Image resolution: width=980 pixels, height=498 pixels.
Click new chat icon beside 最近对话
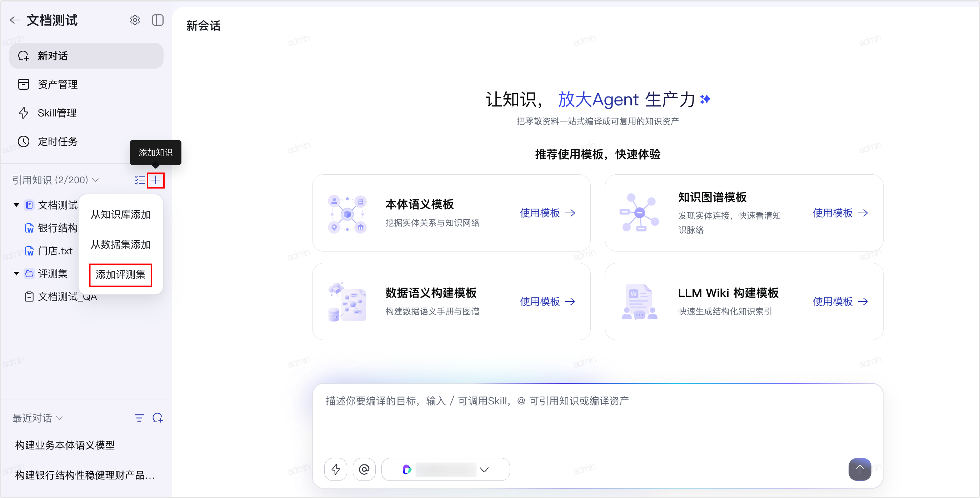click(x=158, y=418)
